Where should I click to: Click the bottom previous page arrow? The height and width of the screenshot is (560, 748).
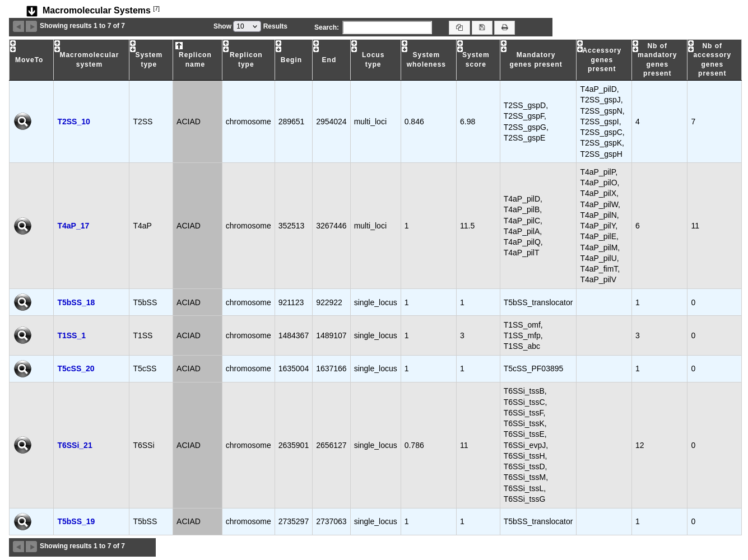pyautogui.click(x=18, y=547)
